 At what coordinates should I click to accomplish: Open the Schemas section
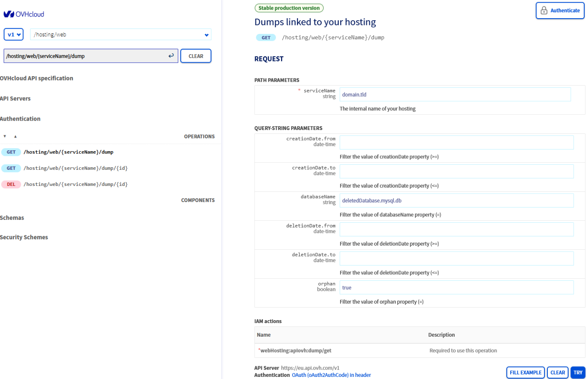[12, 218]
